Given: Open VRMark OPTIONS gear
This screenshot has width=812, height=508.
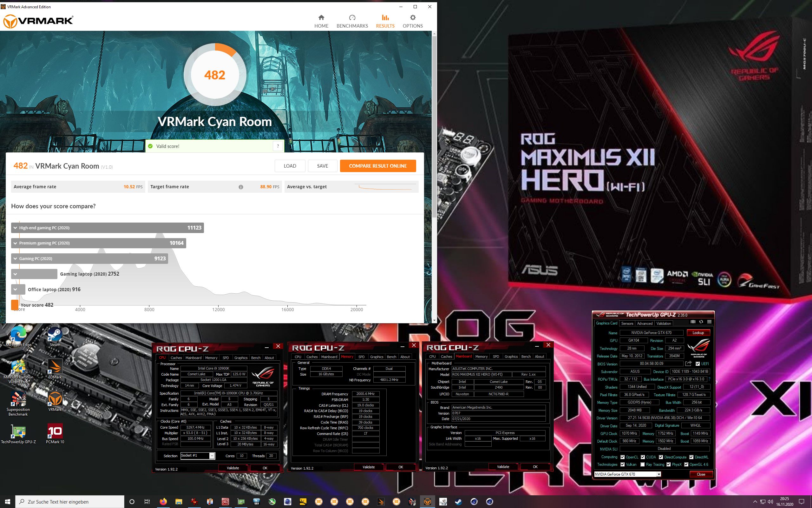Looking at the screenshot, I should 412,21.
